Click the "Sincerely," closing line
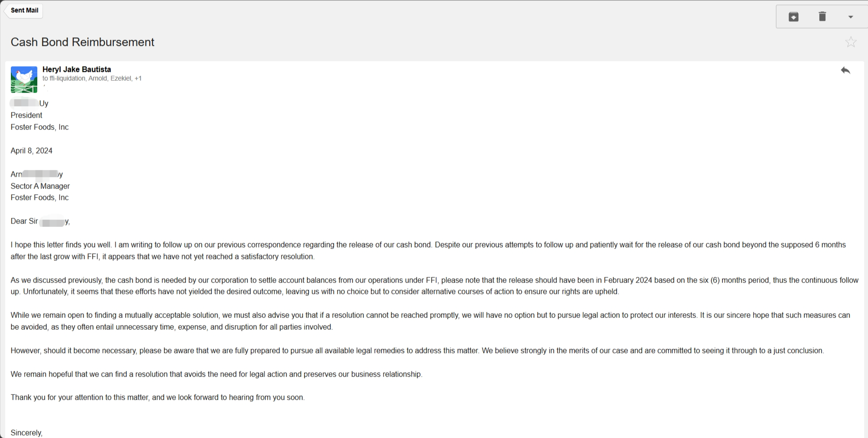The image size is (868, 438). coord(26,433)
